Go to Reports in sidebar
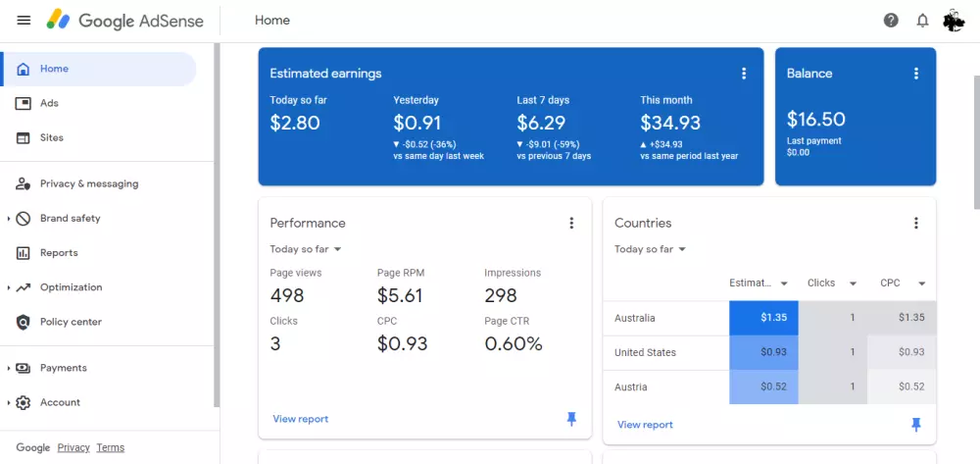The height and width of the screenshot is (464, 980). pyautogui.click(x=59, y=253)
